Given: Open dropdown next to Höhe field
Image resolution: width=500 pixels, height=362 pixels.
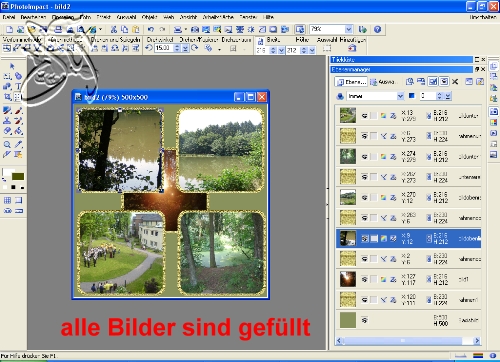Looking at the screenshot, I should coord(312,50).
